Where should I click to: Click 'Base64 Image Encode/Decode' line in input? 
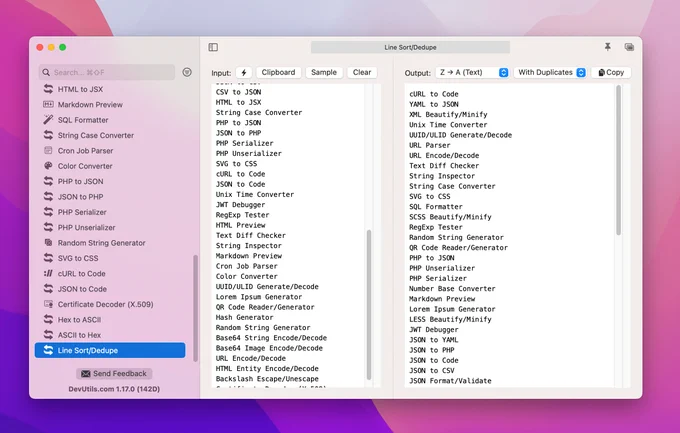[269, 348]
